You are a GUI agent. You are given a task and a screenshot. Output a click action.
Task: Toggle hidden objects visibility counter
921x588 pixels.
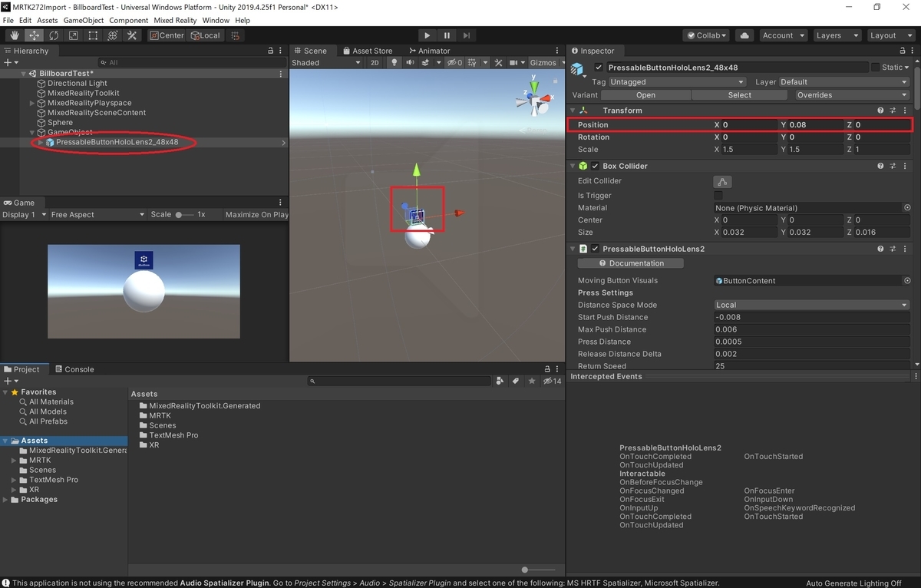[x=455, y=63]
